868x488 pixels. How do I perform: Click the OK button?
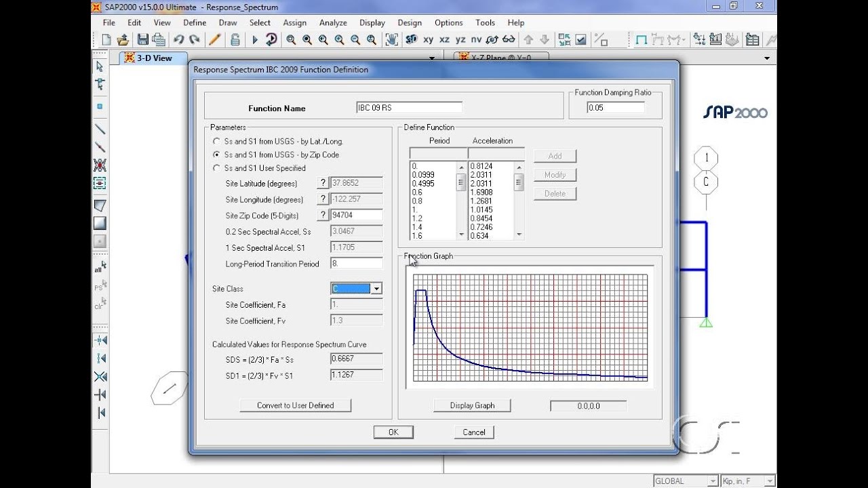pyautogui.click(x=393, y=432)
